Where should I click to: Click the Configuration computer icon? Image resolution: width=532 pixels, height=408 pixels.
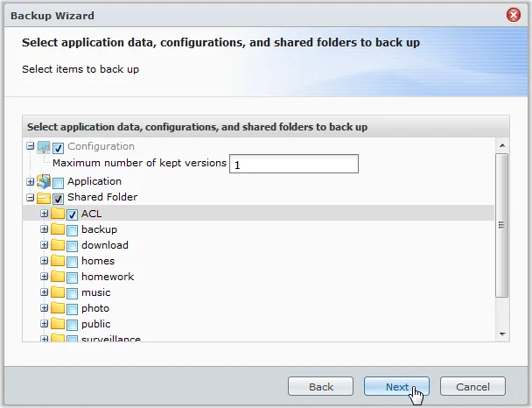[43, 146]
